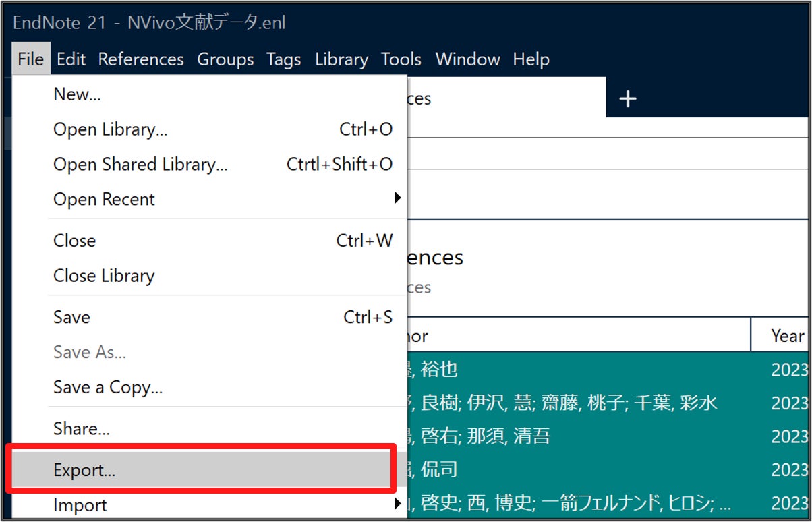The width and height of the screenshot is (812, 522).
Task: Open the File menu
Action: click(31, 59)
